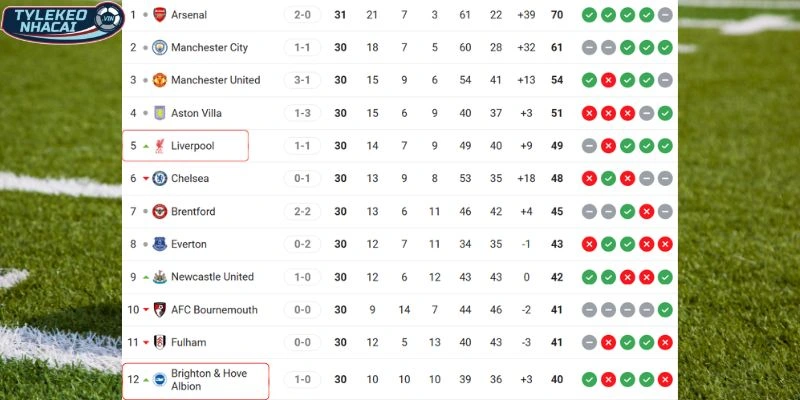Click Everton's 0-2 score button

[302, 244]
